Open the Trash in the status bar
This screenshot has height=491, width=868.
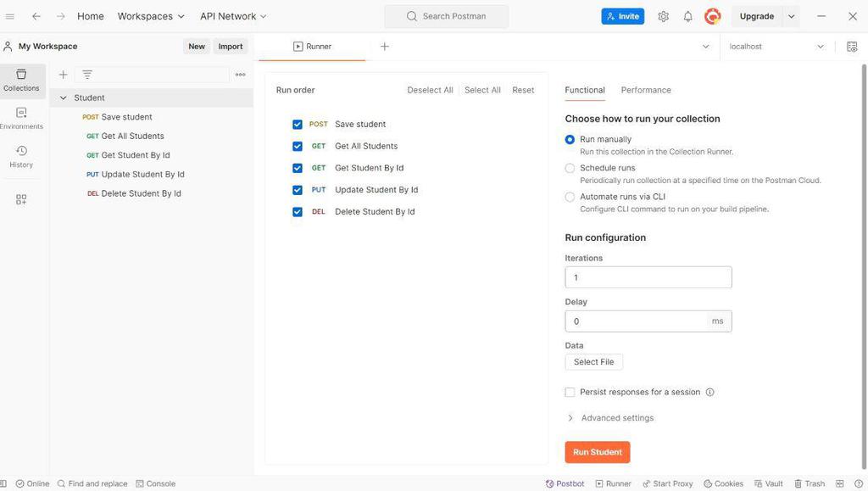(x=809, y=483)
